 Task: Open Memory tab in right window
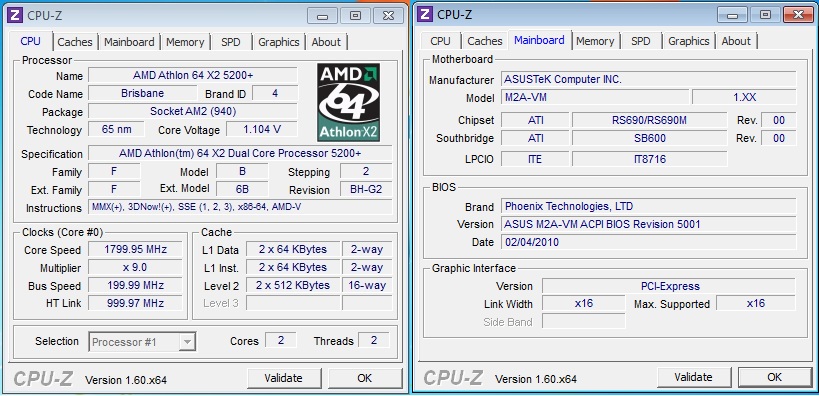595,41
